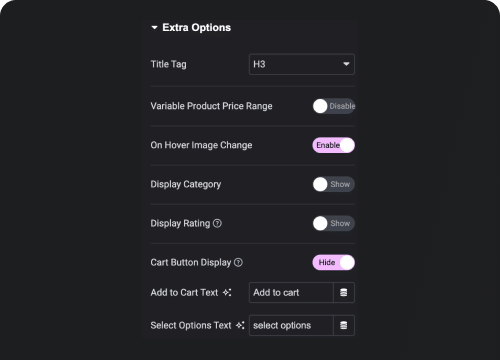Enable Variable Product Price Range toggle
The image size is (500, 360).
(334, 106)
